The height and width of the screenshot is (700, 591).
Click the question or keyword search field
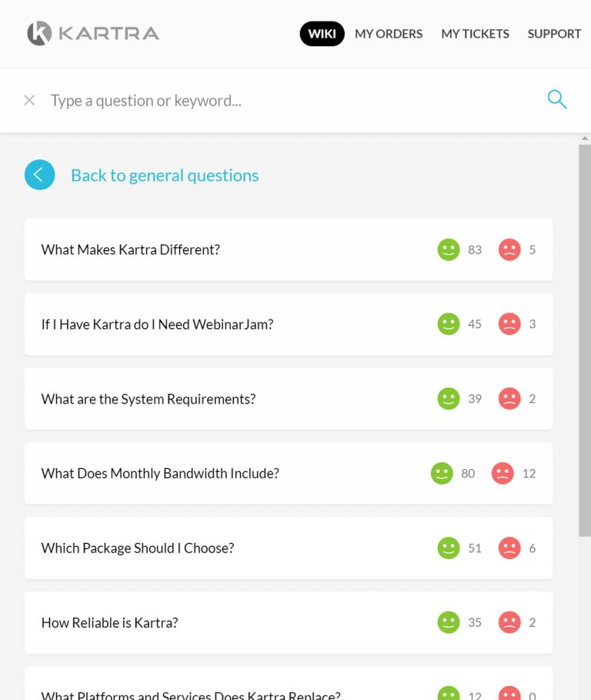point(285,100)
